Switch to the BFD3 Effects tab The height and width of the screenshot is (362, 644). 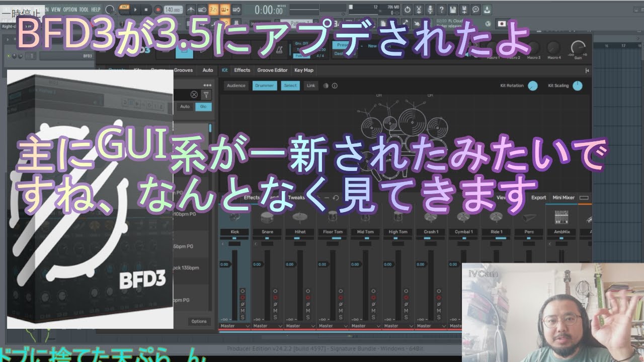pos(242,70)
